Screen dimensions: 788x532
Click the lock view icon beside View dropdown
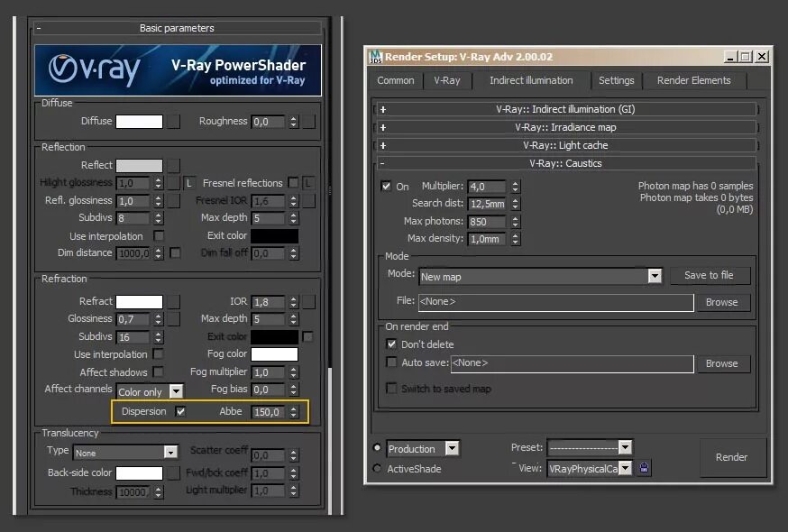click(645, 468)
